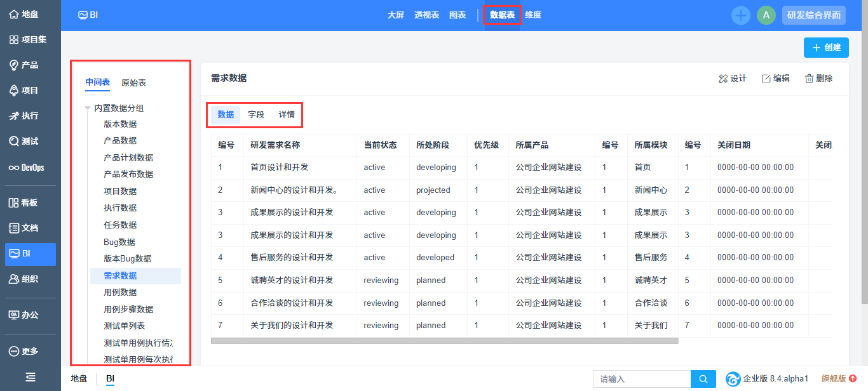The image size is (868, 391).
Task: Open the 项目集 program sidebar item
Action: tap(28, 39)
